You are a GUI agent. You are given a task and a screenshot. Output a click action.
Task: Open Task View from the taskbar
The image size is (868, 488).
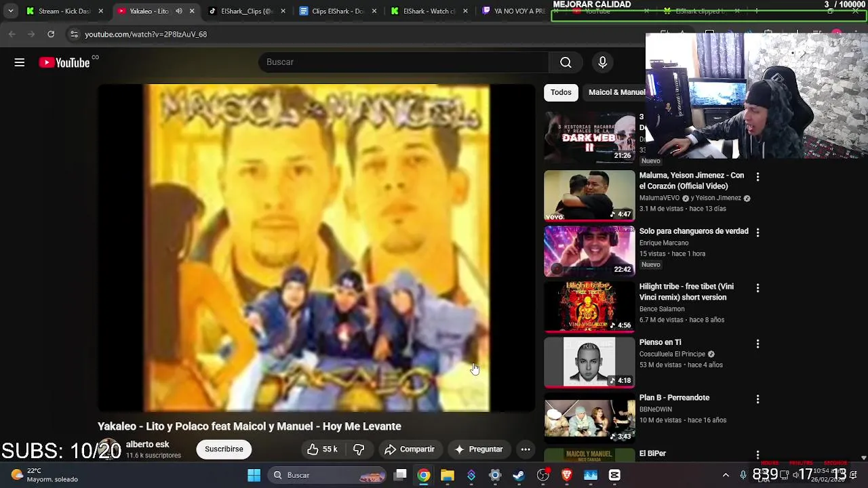400,475
